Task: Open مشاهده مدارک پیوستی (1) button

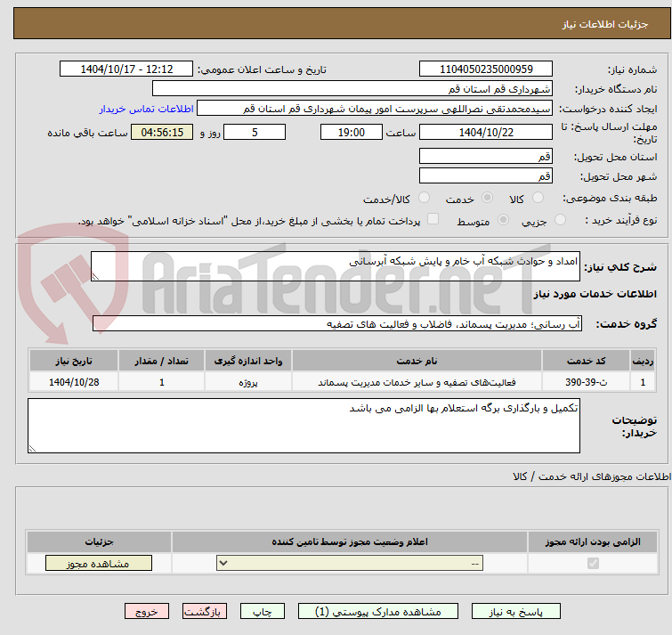Action: (x=378, y=612)
